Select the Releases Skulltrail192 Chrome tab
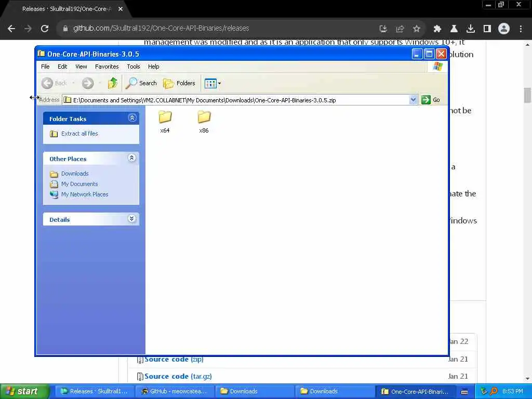Screen dimensions: 532x399 point(66,9)
